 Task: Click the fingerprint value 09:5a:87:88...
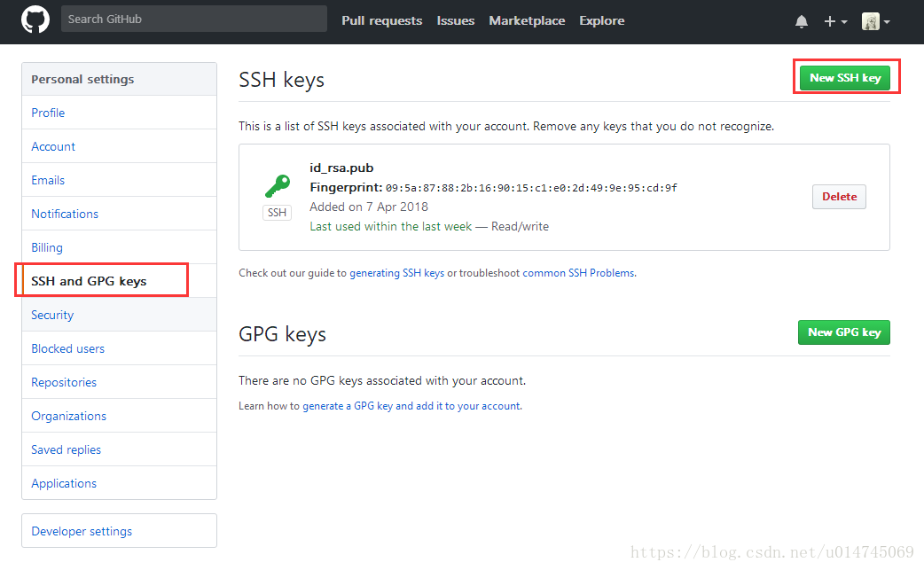(x=531, y=188)
